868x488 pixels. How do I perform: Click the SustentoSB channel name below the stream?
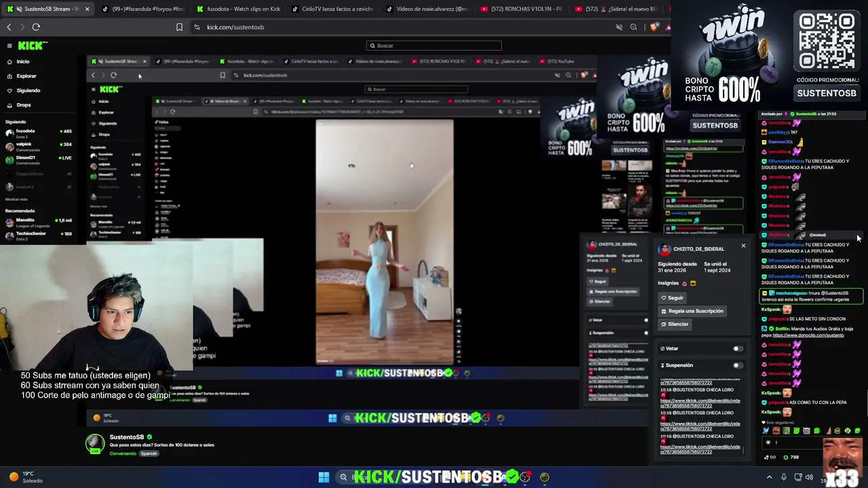point(127,437)
